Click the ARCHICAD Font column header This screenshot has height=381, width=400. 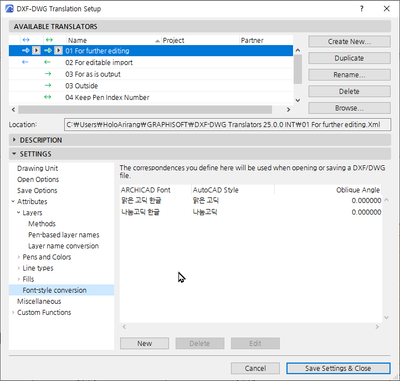tap(155, 190)
